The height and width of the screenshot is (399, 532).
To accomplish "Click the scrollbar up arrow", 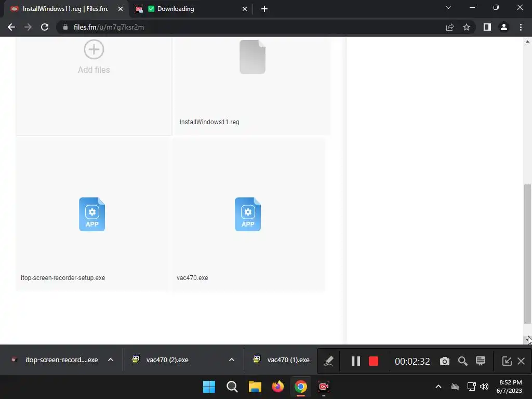I will click(527, 42).
